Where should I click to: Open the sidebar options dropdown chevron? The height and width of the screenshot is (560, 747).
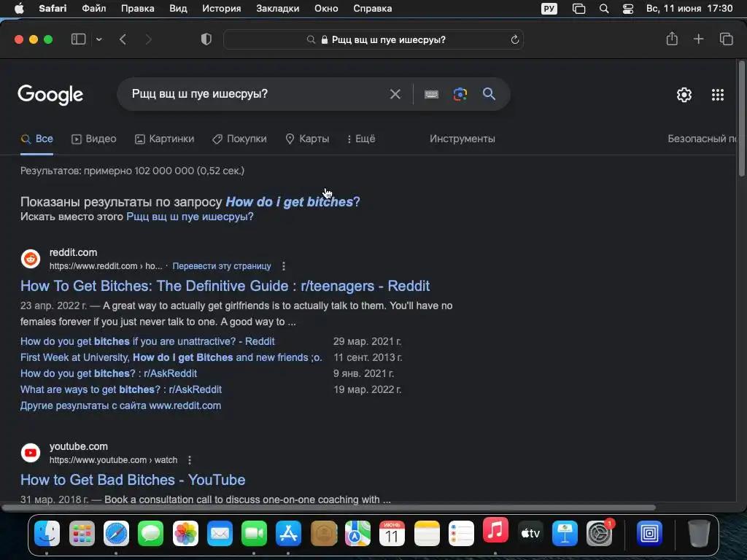pyautogui.click(x=99, y=39)
